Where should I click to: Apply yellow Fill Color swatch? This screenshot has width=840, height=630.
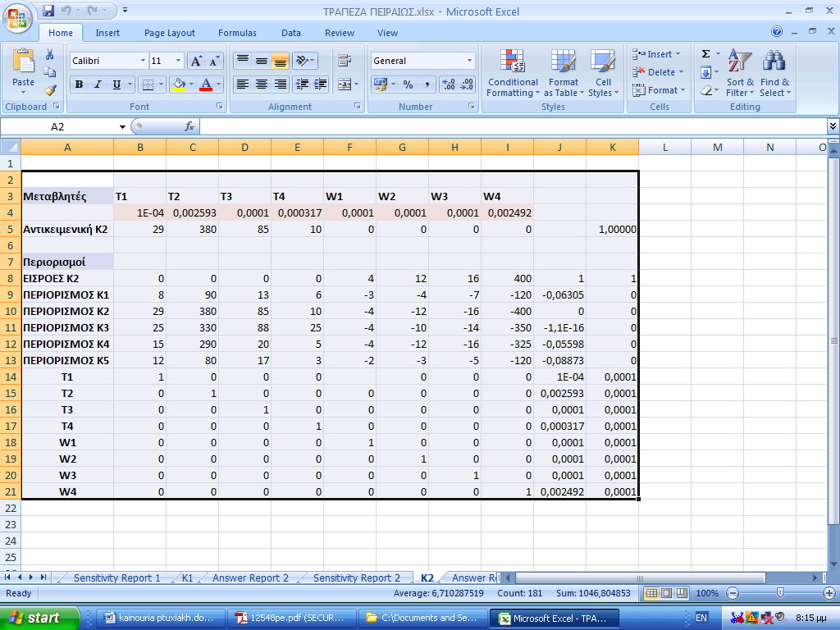tap(179, 84)
